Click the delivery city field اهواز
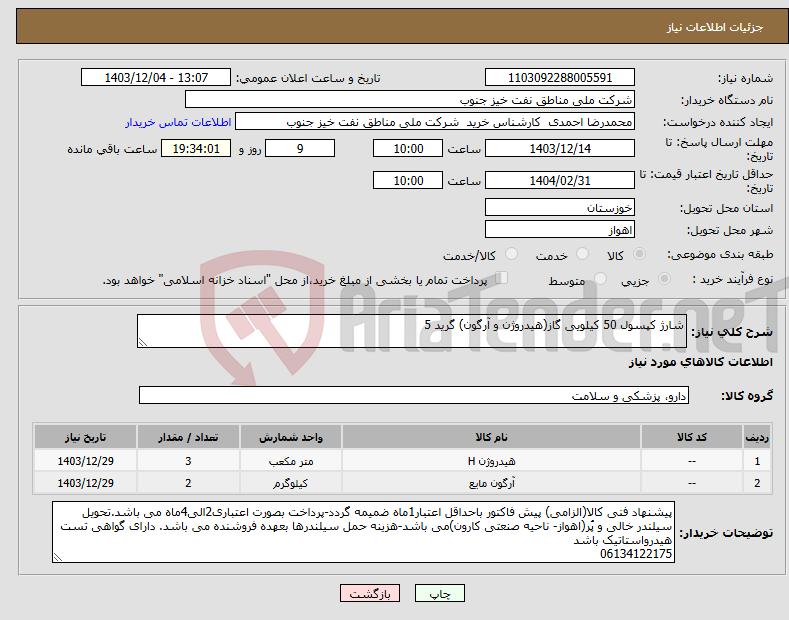Image resolution: width=789 pixels, height=620 pixels. pyautogui.click(x=560, y=229)
